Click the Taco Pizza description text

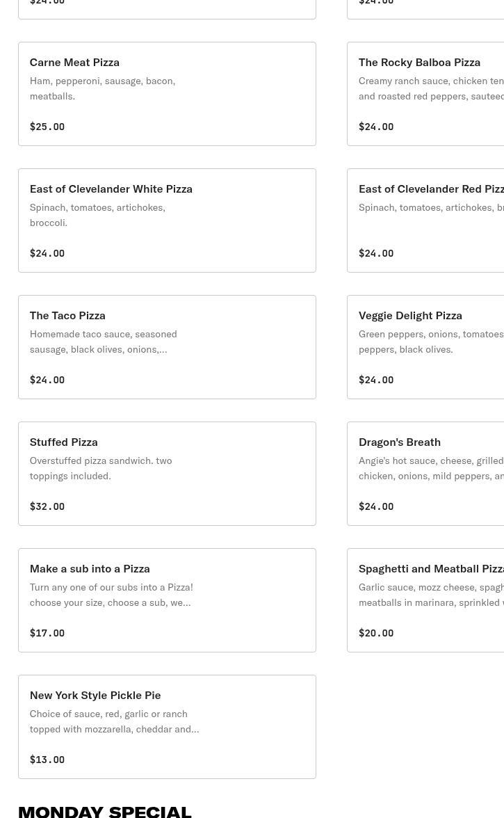point(103,342)
